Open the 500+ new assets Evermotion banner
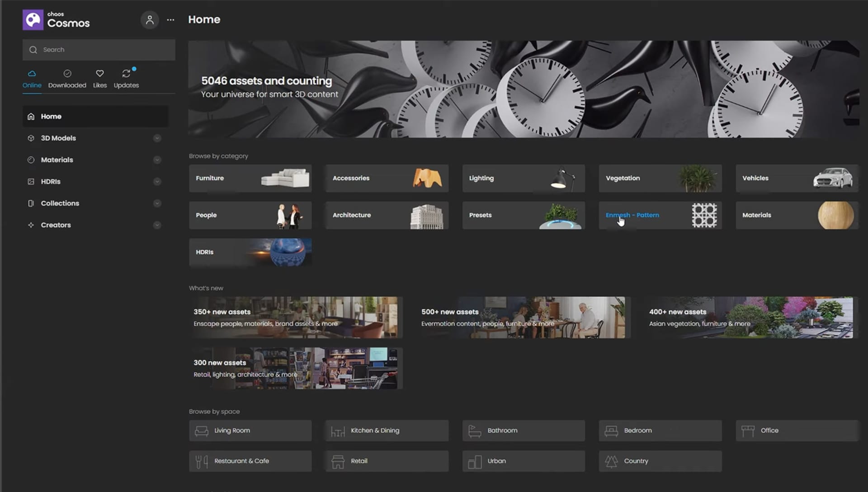 pyautogui.click(x=523, y=318)
